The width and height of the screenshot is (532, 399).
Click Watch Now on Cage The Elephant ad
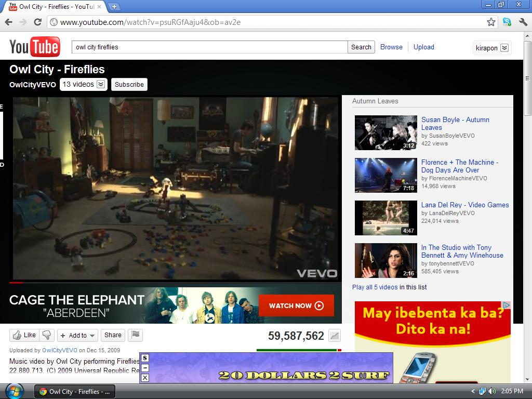(x=296, y=305)
